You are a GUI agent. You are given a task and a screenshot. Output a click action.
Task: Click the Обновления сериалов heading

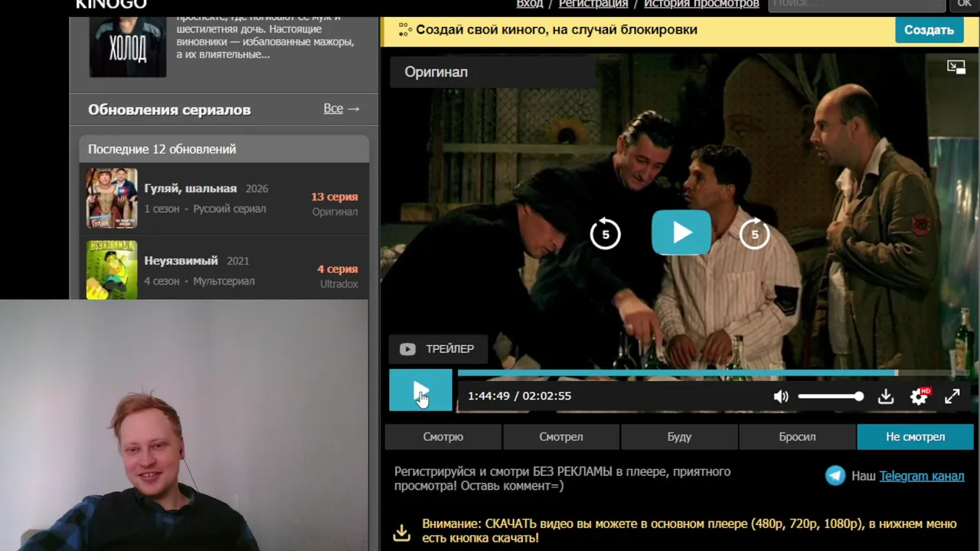click(169, 109)
